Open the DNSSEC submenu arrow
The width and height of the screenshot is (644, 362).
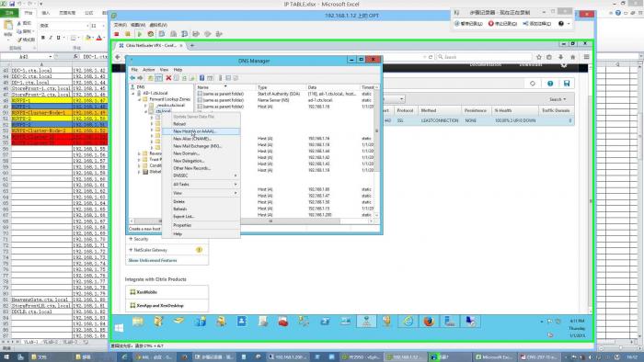[x=236, y=175]
